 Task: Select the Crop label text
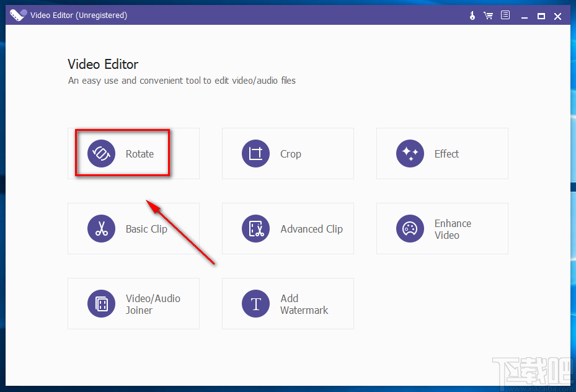tap(291, 154)
